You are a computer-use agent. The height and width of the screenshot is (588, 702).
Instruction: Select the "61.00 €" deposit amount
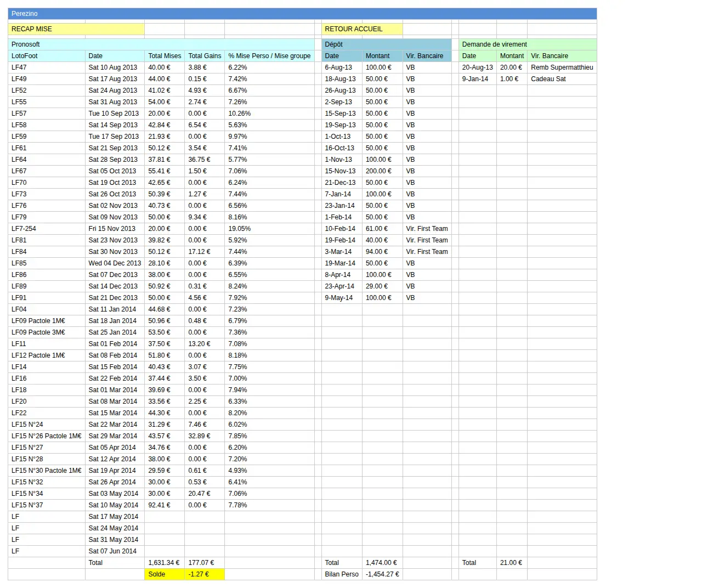[382, 229]
